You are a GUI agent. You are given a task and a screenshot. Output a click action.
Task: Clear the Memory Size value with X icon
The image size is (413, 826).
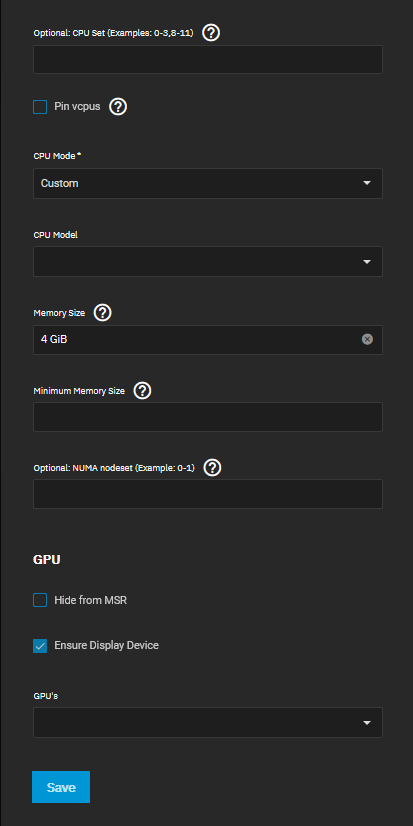tap(367, 339)
